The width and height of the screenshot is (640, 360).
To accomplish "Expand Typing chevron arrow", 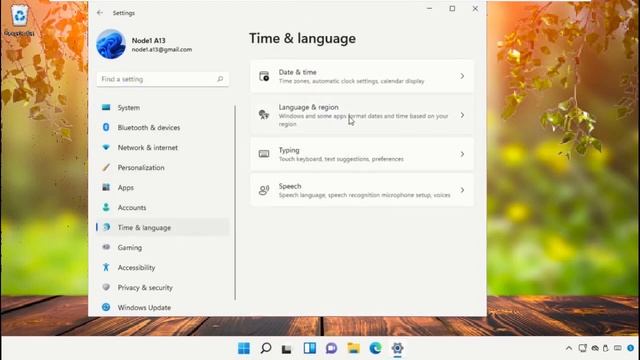I will coord(462,154).
